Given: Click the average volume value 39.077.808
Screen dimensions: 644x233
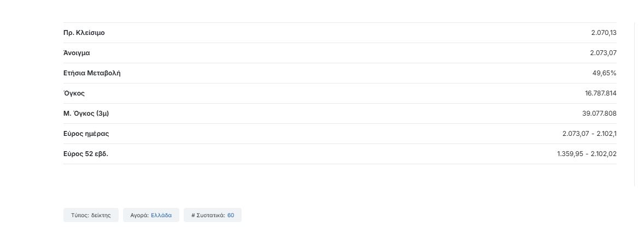Looking at the screenshot, I should click(x=599, y=113).
